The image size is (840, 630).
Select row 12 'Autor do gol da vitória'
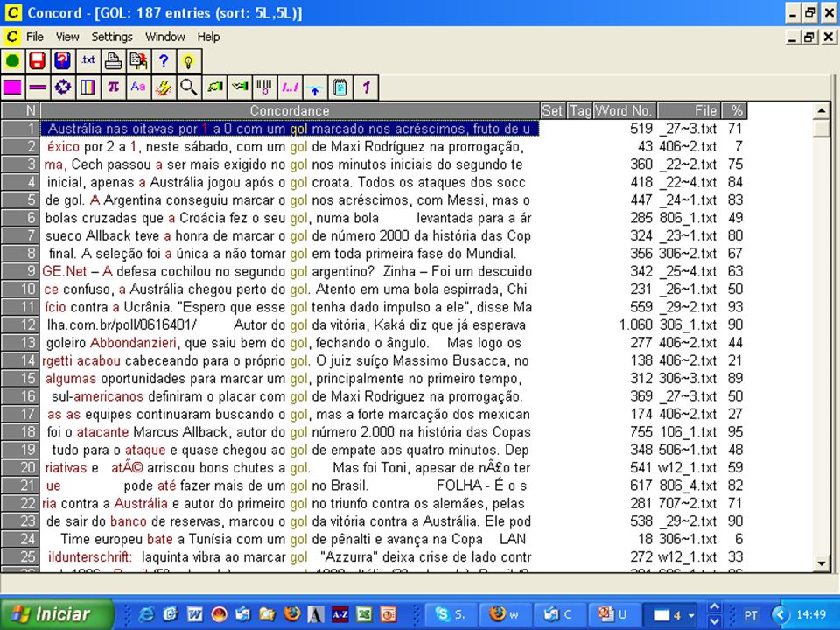click(x=290, y=325)
